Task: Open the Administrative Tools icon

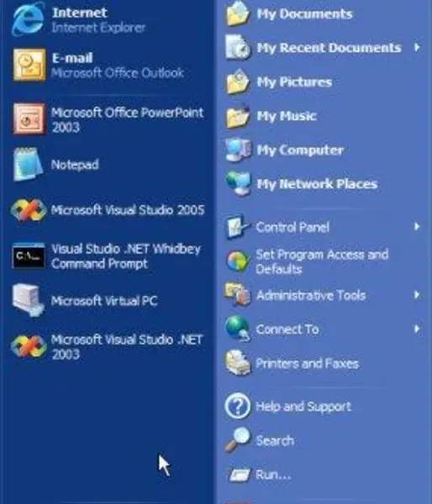Action: click(238, 295)
